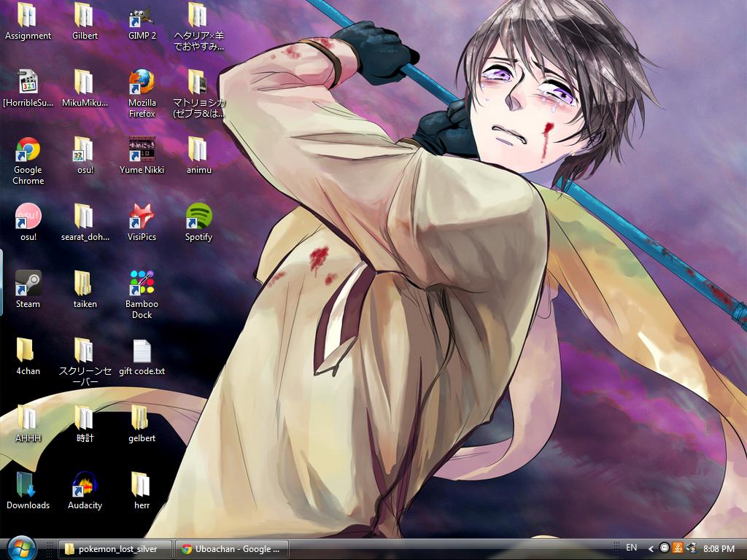The width and height of the screenshot is (747, 560).
Task: Select the Yume Nikki game shortcut
Action: click(142, 155)
